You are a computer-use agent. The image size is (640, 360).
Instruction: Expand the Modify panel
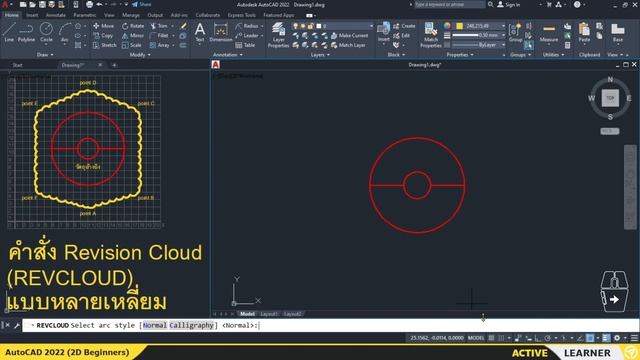[140, 55]
